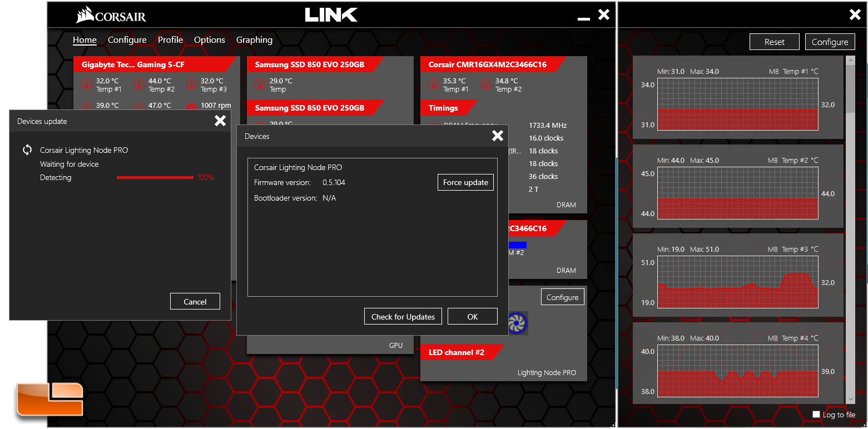This screenshot has width=868, height=429.
Task: Click Corsair DRAM Temp #1 thermometer icon
Action: [x=434, y=85]
